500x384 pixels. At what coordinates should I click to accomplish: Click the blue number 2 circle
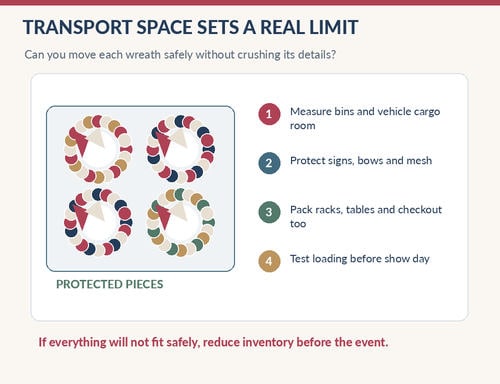coord(269,163)
